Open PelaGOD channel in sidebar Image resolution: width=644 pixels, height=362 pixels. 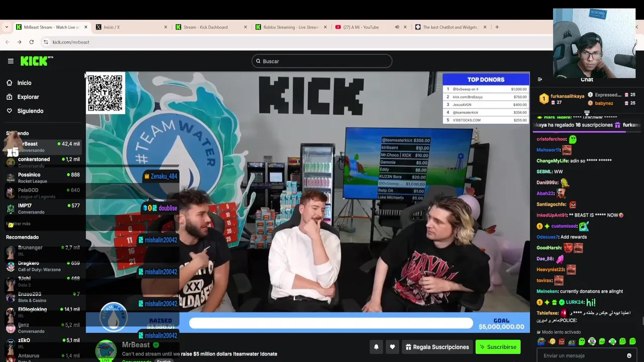(43, 193)
